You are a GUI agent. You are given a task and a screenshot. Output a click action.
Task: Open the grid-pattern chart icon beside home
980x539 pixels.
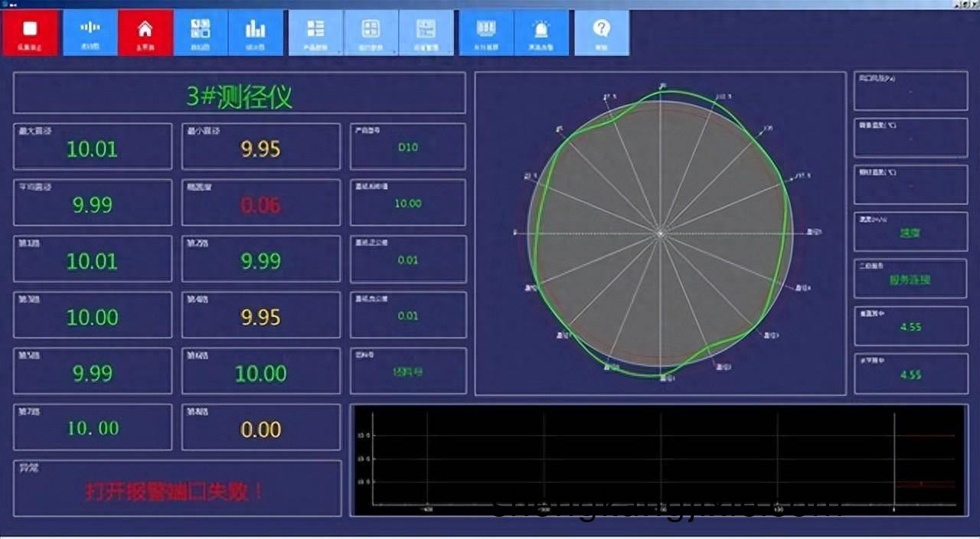(x=201, y=32)
